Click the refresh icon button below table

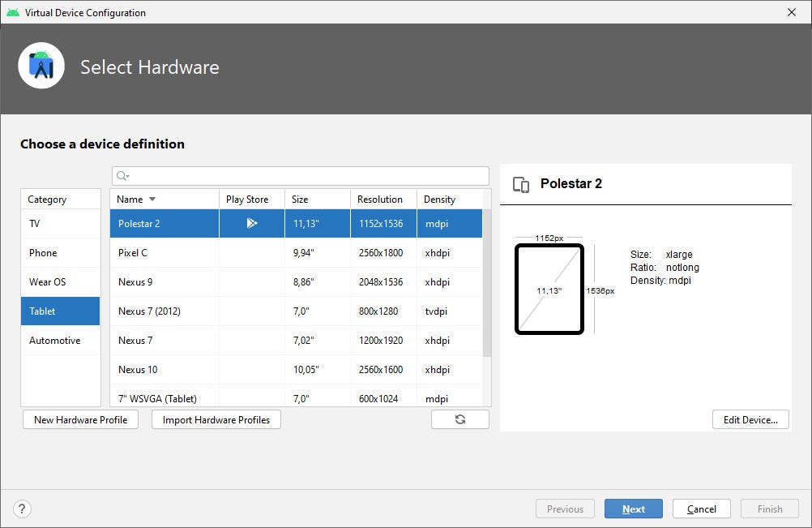(459, 419)
